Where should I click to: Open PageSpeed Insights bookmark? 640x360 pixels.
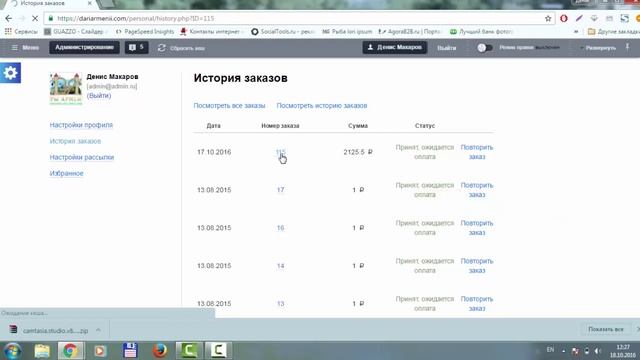pyautogui.click(x=145, y=31)
